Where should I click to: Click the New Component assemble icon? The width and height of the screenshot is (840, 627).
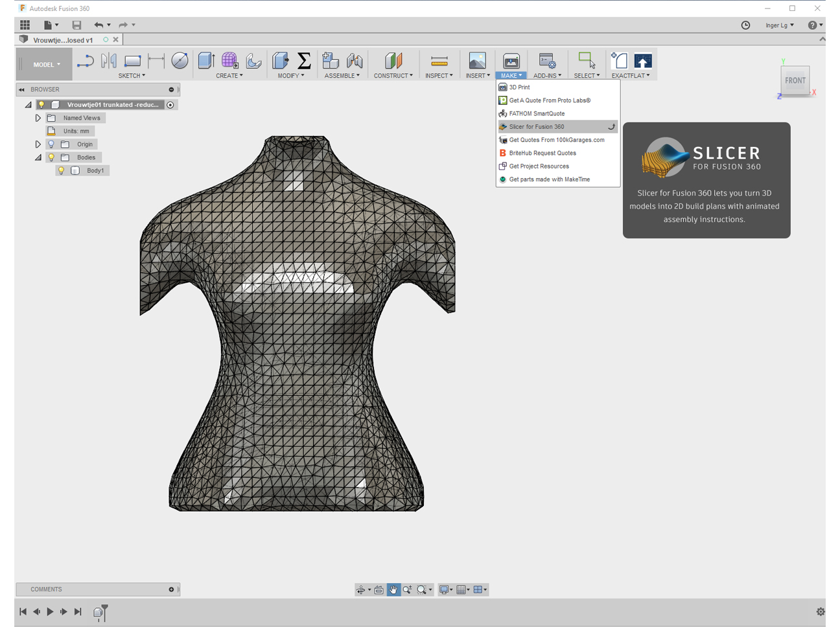tap(331, 61)
